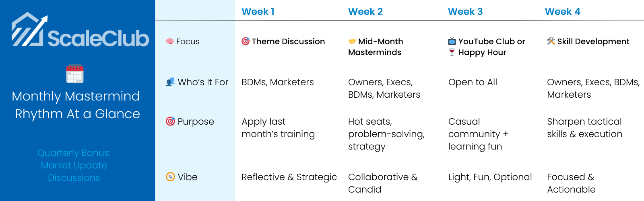Image resolution: width=644 pixels, height=201 pixels.
Task: Click the Sharpen tactical skills & execution cell
Action: 584,127
